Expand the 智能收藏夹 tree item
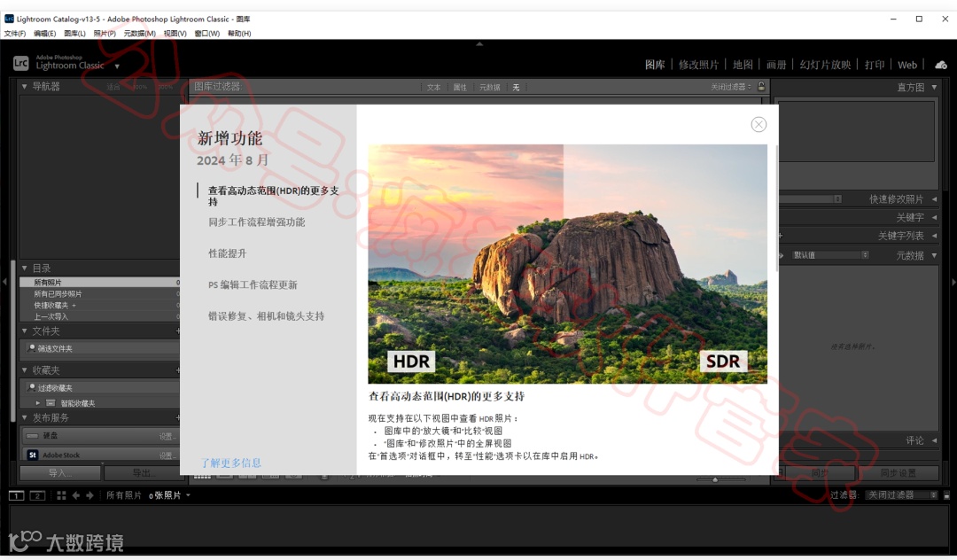Screen dimensions: 957x560 [38, 403]
